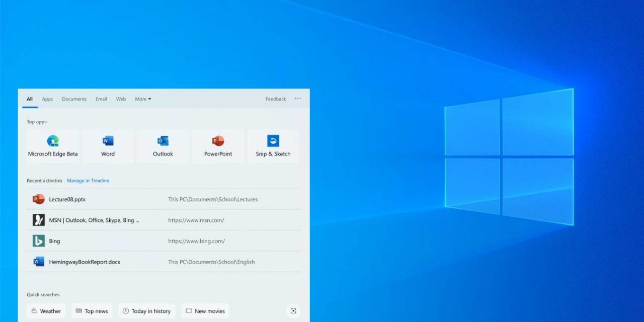The image size is (644, 322).
Task: Select the Email search tab
Action: 101,99
